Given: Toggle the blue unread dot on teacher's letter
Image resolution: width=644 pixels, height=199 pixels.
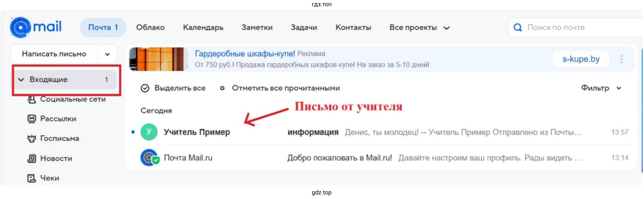Looking at the screenshot, I should pos(133,132).
